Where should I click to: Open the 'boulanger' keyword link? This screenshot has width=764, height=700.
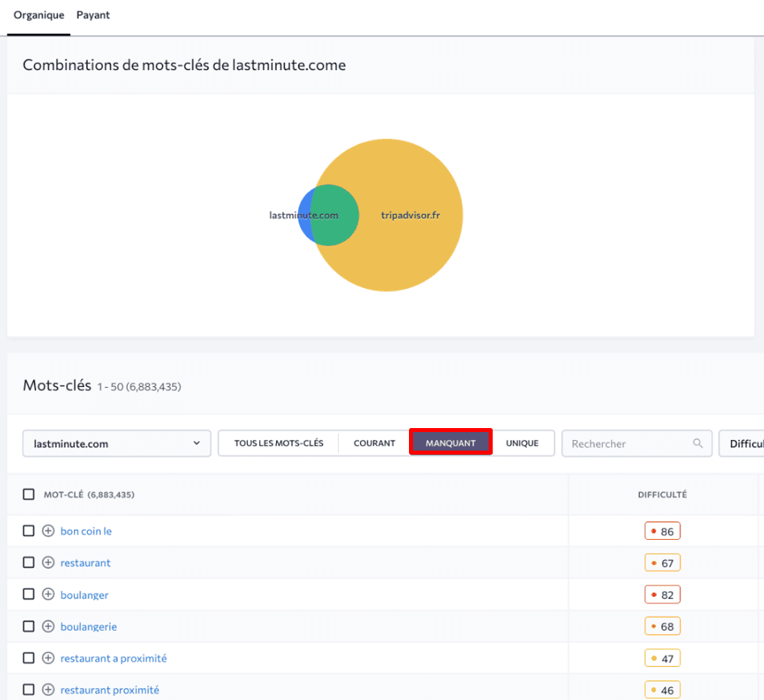(x=85, y=595)
